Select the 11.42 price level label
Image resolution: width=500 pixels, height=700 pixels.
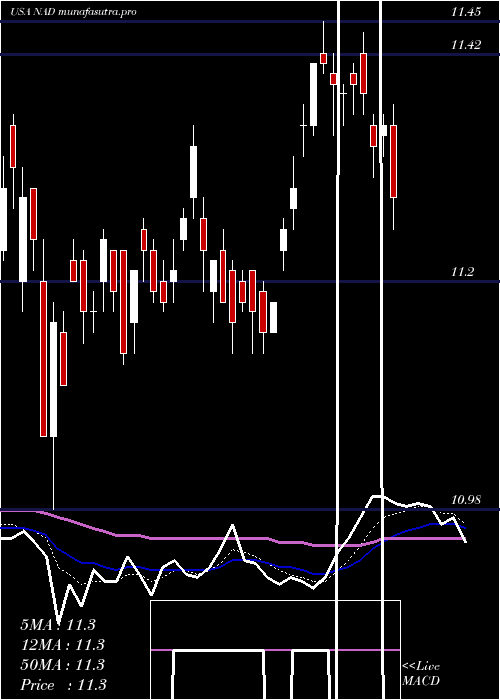coord(466,45)
